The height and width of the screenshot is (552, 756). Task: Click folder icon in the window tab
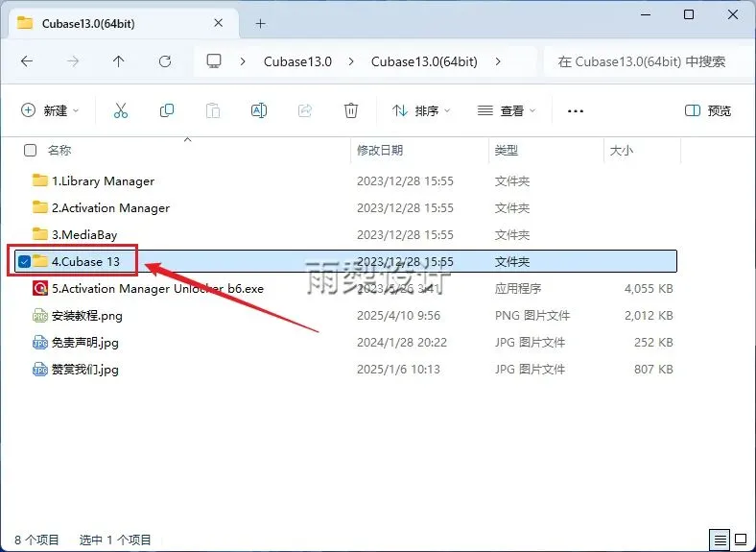pyautogui.click(x=25, y=23)
